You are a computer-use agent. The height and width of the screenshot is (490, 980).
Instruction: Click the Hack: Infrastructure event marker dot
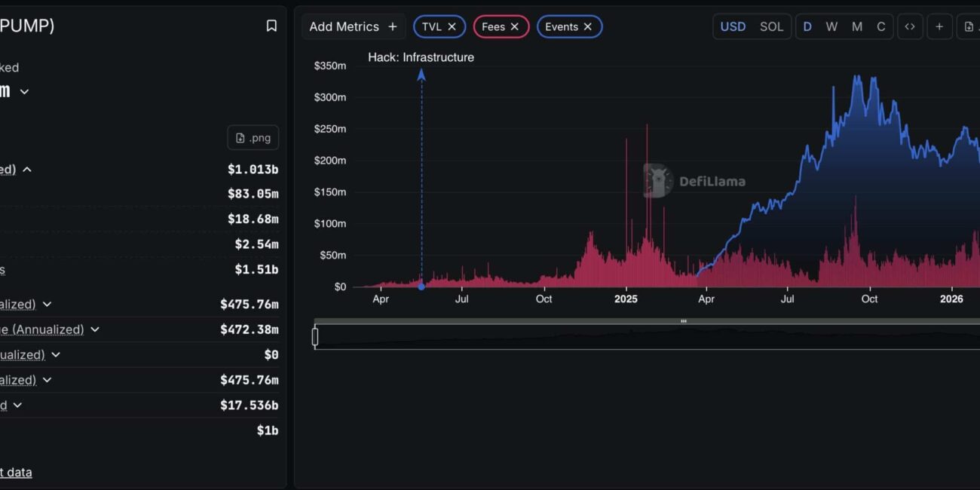[421, 286]
